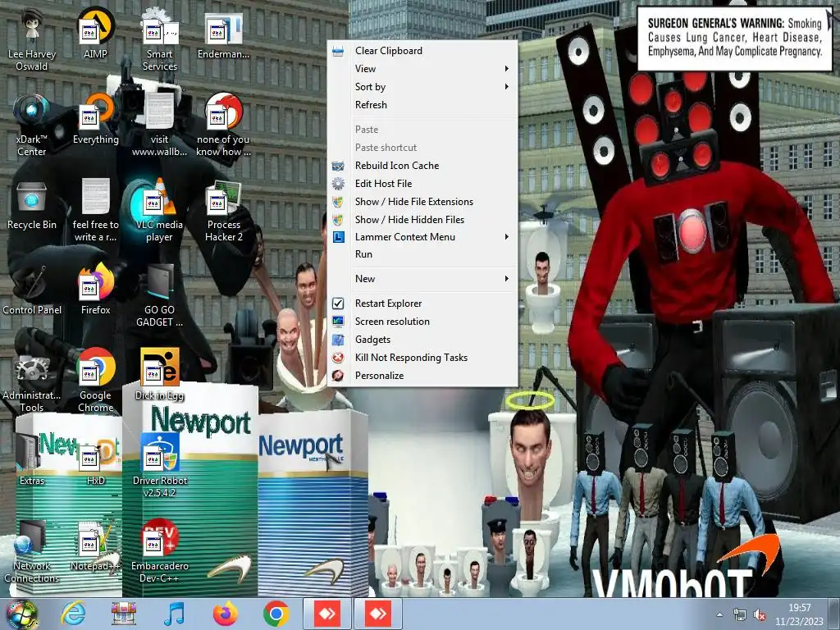Click the Surgeon General's Warning gadget
The height and width of the screenshot is (630, 840).
coord(734,38)
